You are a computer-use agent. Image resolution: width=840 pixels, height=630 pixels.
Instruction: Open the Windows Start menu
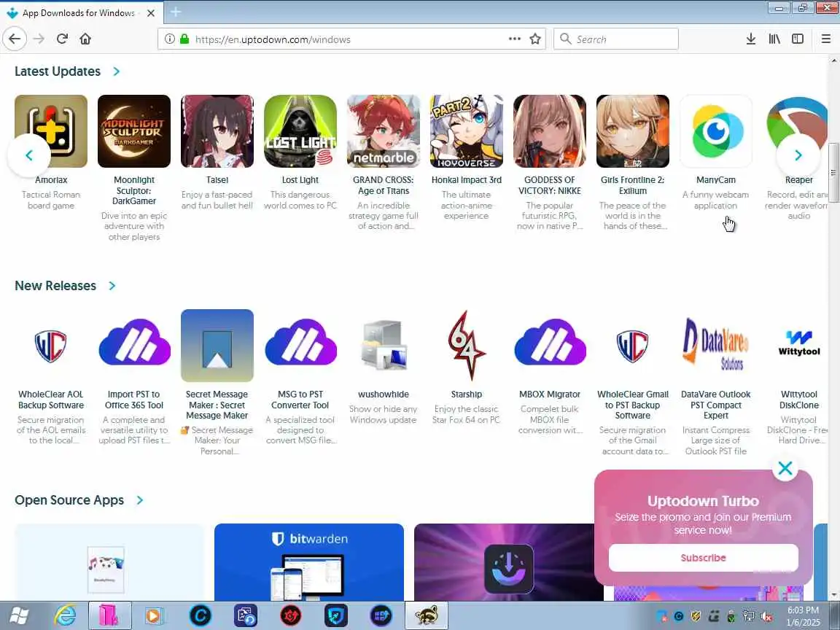pyautogui.click(x=19, y=616)
